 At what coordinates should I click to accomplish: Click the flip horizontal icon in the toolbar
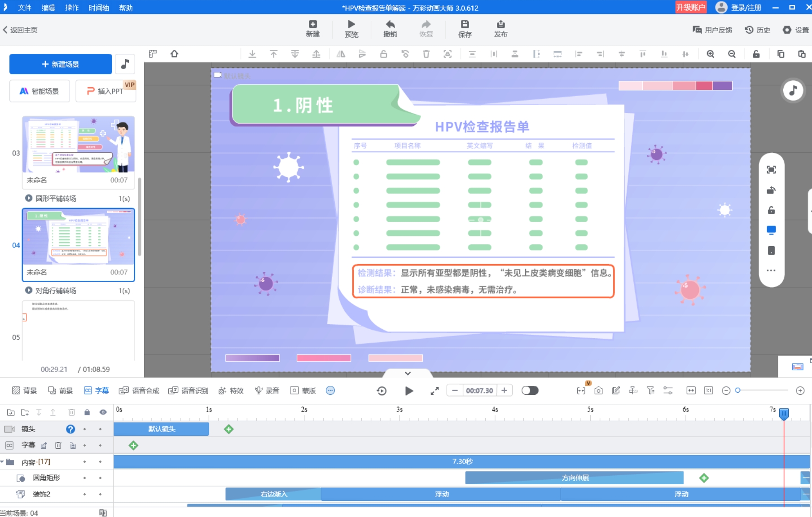pyautogui.click(x=341, y=54)
